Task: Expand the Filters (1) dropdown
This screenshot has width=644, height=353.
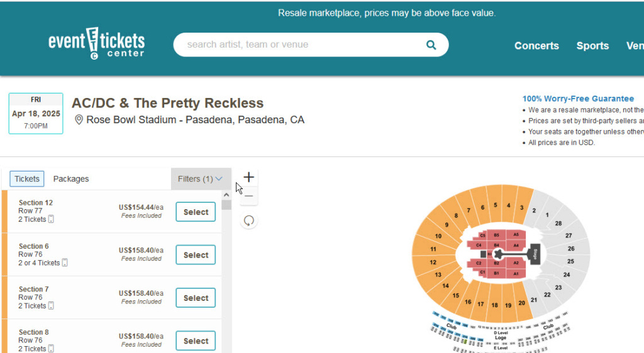Action: point(201,179)
